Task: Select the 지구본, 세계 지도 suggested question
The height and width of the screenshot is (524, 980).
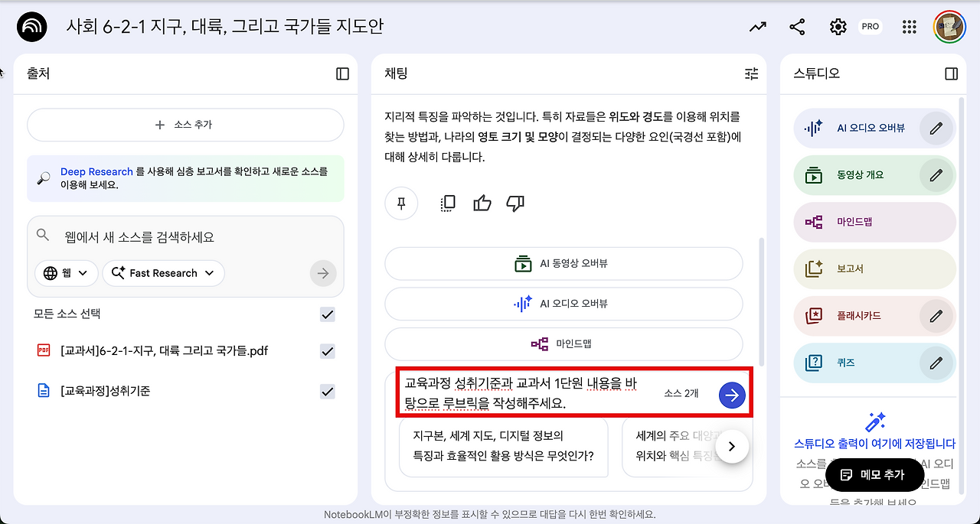Action: pyautogui.click(x=503, y=447)
